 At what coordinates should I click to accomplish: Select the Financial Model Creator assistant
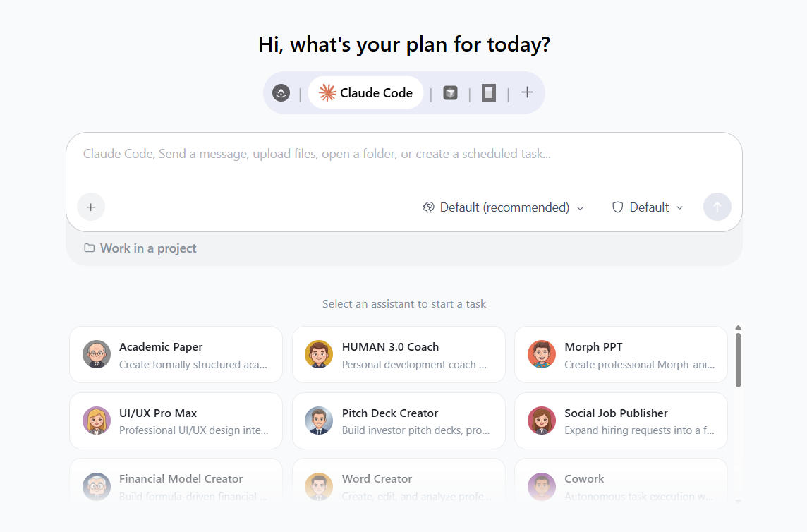(176, 481)
